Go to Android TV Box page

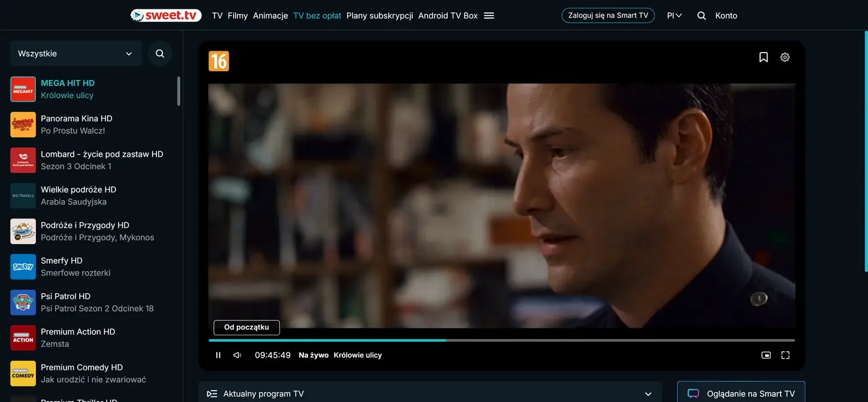(x=448, y=15)
